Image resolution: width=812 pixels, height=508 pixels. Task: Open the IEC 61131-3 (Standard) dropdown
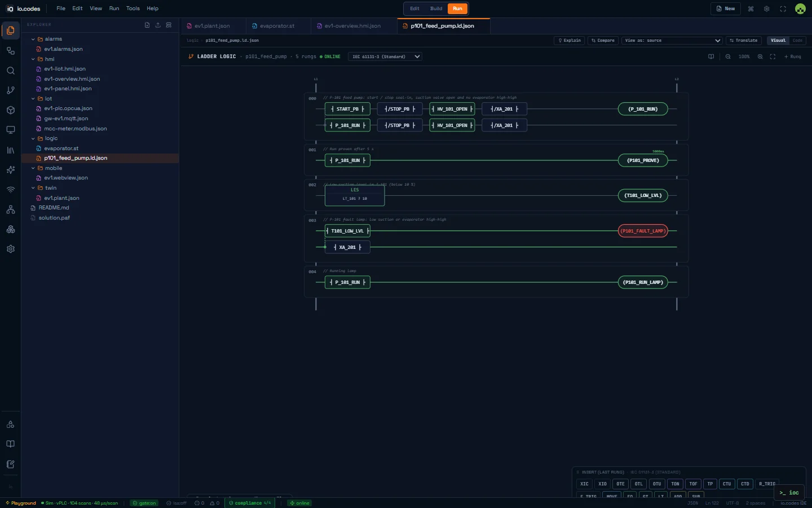pyautogui.click(x=385, y=56)
